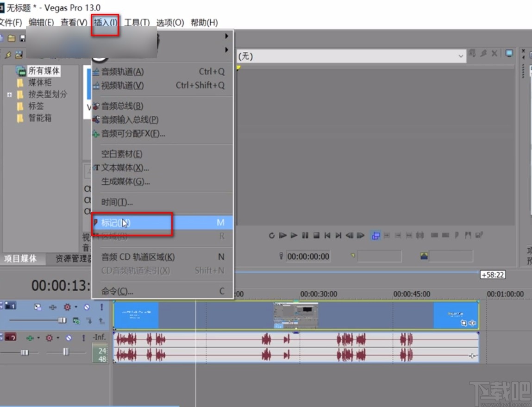Click the 00:00:00:00 timecode field
Screen dimensions: 532x407
click(x=308, y=257)
